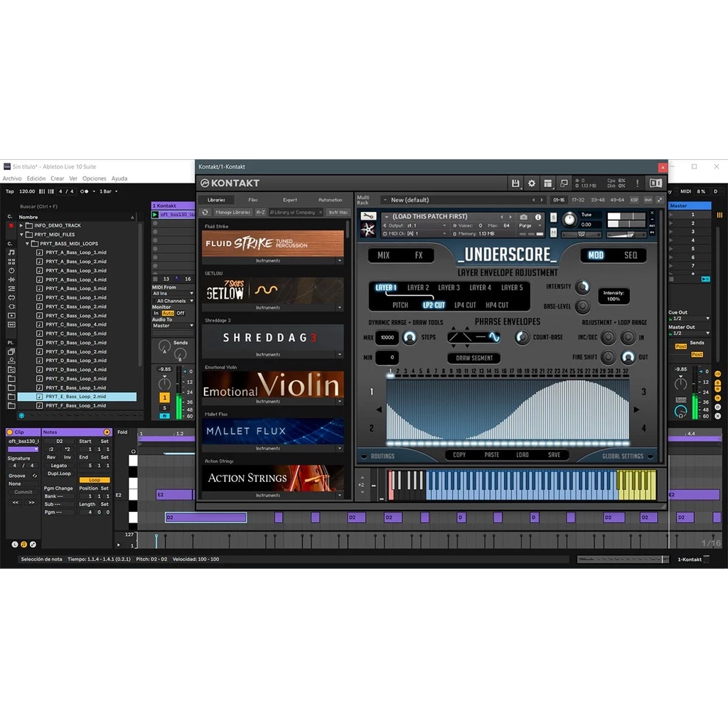728x728 pixels.
Task: Open the Archivo menu
Action: [12, 178]
